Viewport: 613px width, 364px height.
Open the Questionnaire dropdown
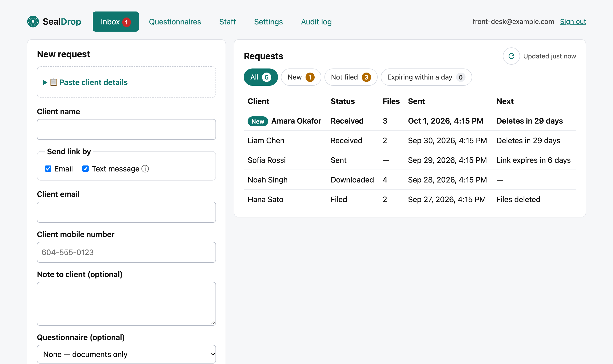click(x=126, y=354)
